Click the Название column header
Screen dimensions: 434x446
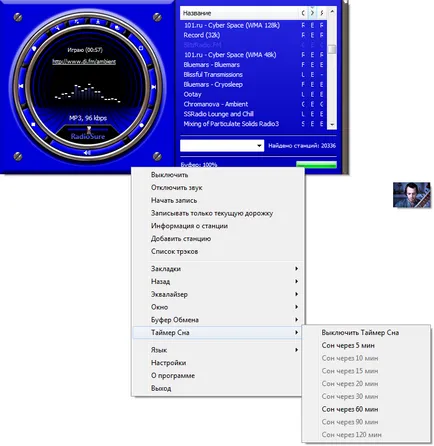click(240, 13)
